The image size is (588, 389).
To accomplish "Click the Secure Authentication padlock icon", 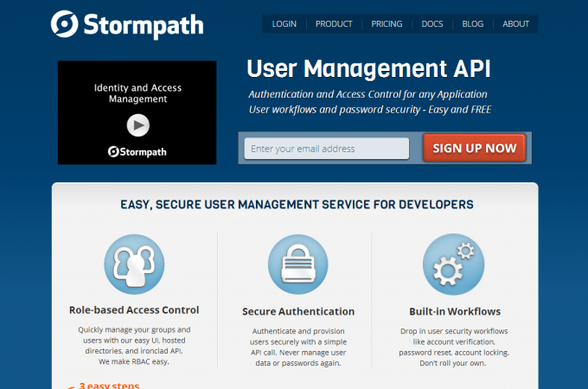I will click(x=298, y=265).
